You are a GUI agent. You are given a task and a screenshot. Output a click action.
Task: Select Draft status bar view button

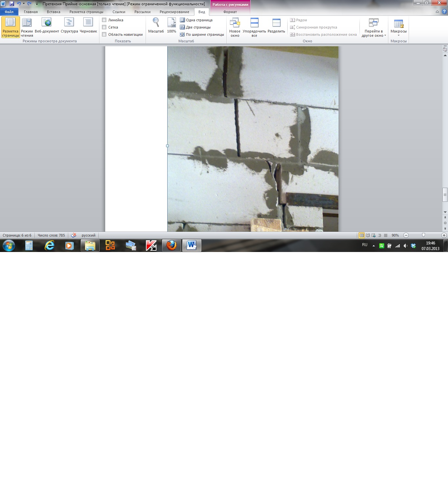coord(386,235)
